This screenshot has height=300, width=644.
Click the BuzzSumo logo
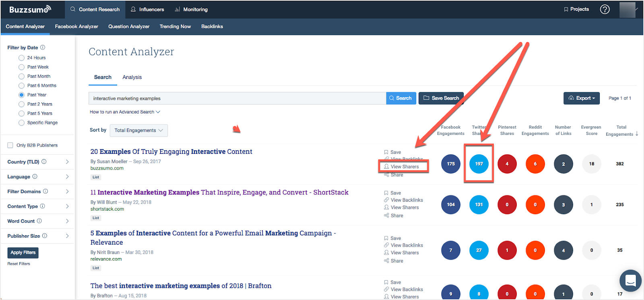[30, 9]
